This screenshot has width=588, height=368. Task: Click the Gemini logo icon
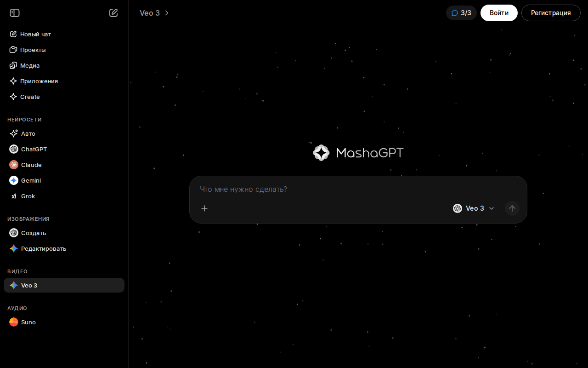(x=14, y=180)
